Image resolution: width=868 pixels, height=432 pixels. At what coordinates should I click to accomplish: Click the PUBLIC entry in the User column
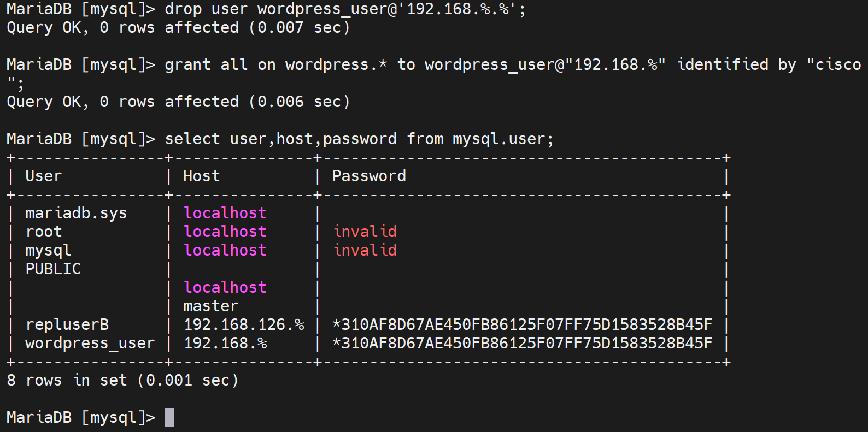tap(53, 269)
